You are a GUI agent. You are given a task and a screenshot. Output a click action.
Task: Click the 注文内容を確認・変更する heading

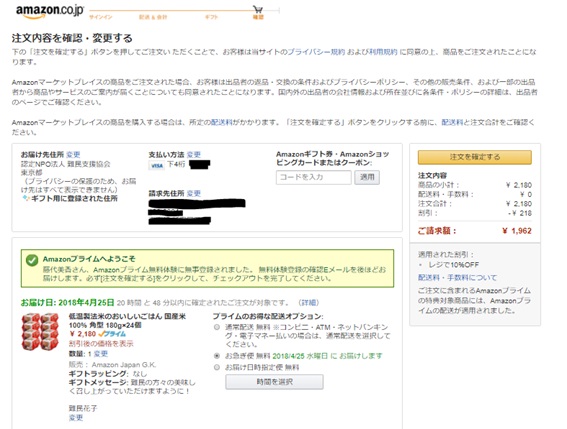[x=72, y=38]
